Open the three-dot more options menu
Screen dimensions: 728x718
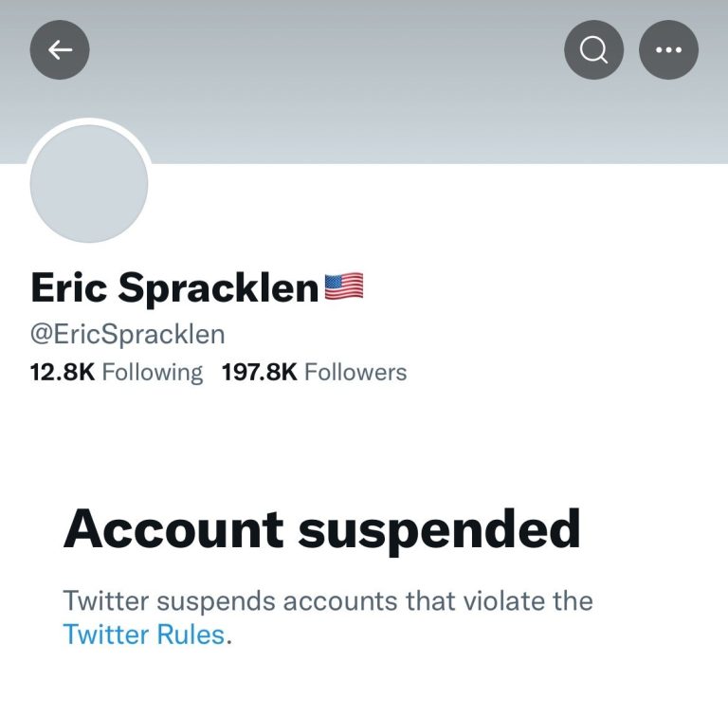click(x=668, y=49)
